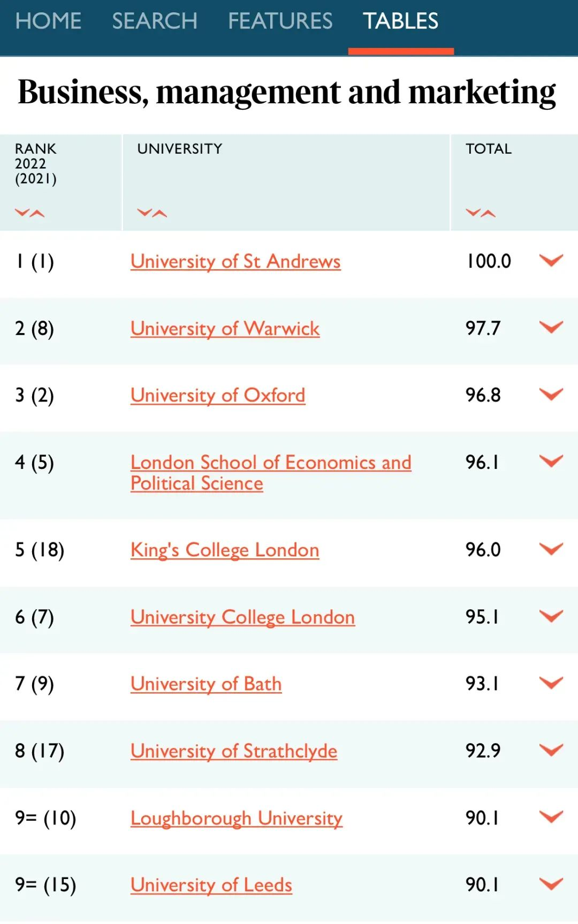Switch to the FEATURES tab
This screenshot has height=924, width=578.
tap(280, 21)
